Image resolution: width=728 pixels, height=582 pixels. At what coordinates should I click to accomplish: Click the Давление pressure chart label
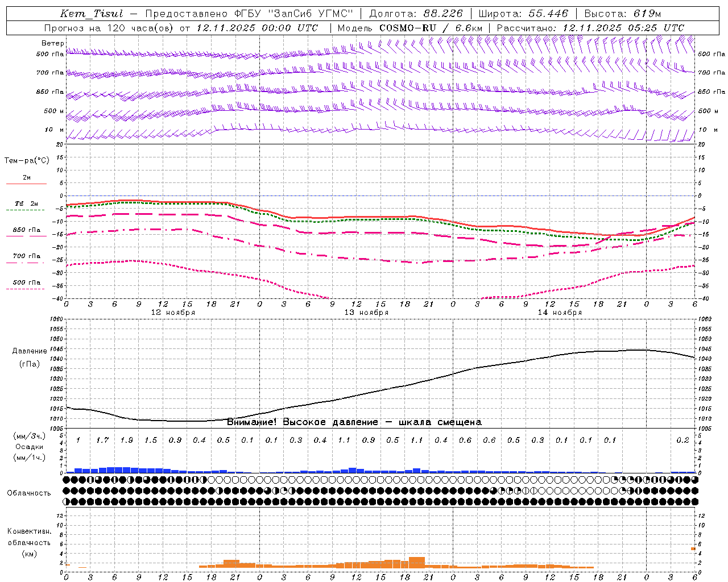click(30, 351)
